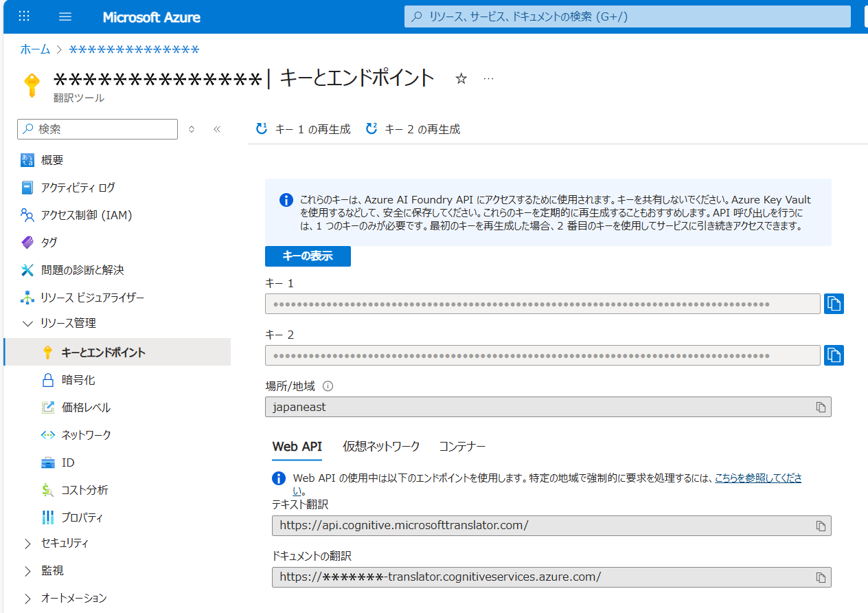Switch to the コンテナー tab
The width and height of the screenshot is (868, 613).
(x=462, y=447)
